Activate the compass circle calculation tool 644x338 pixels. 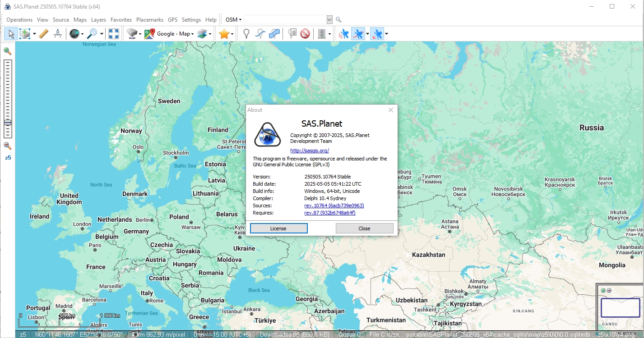click(x=57, y=34)
